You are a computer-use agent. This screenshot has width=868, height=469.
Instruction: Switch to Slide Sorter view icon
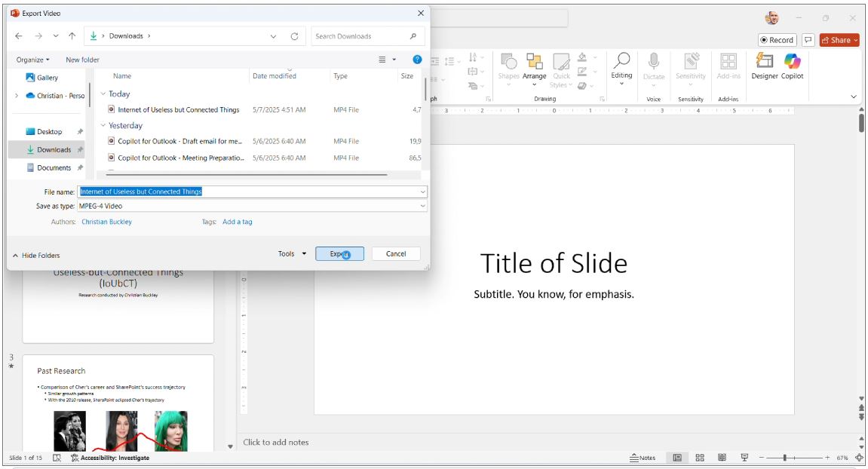pos(700,457)
